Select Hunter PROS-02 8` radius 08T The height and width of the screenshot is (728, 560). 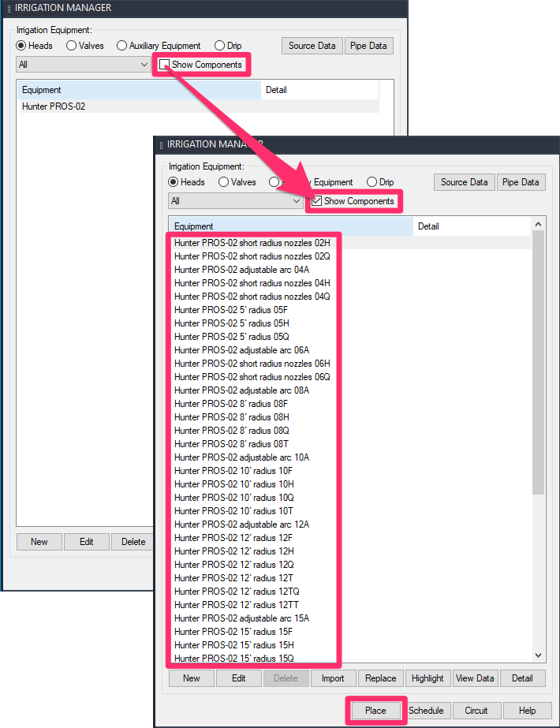(x=231, y=444)
